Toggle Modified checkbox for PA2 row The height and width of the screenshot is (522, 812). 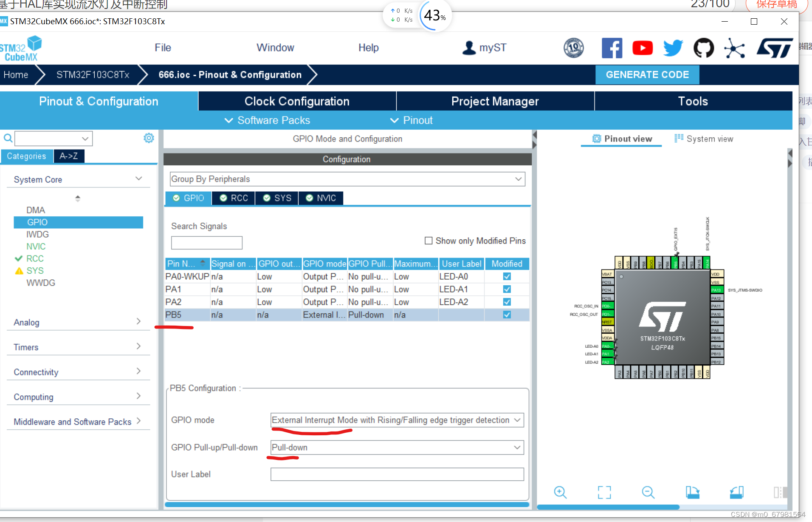point(507,302)
